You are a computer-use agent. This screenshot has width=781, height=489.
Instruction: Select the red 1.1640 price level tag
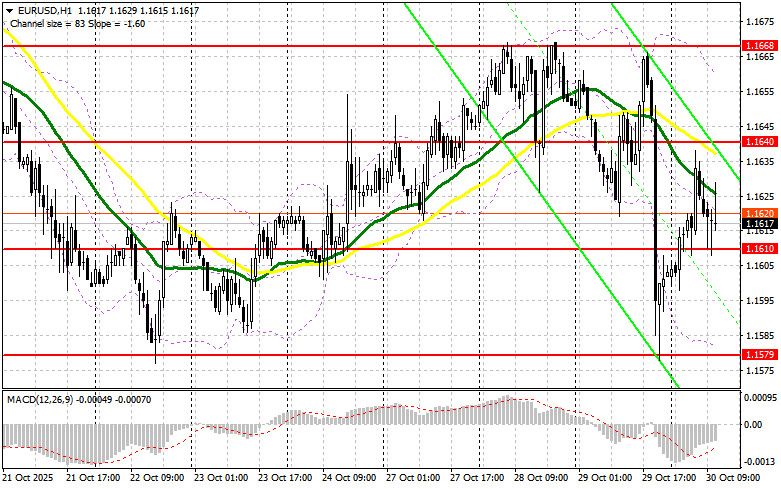point(759,142)
